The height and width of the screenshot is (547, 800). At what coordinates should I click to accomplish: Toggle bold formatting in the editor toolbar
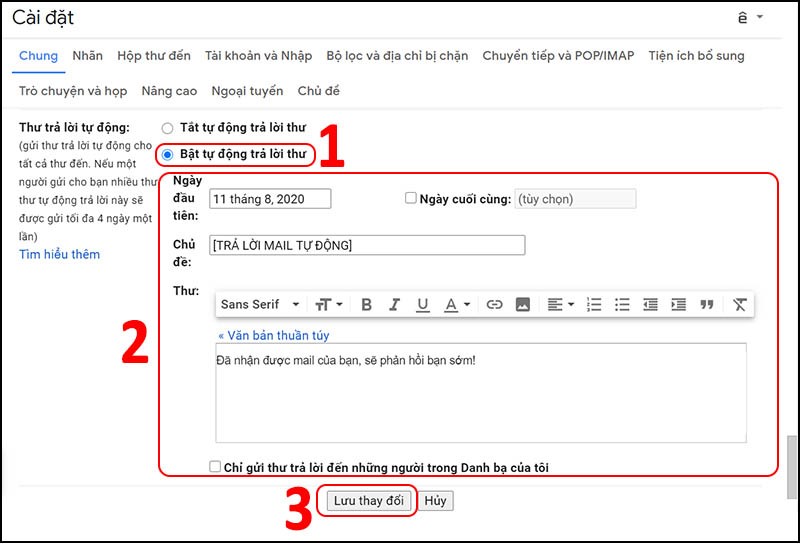[366, 305]
